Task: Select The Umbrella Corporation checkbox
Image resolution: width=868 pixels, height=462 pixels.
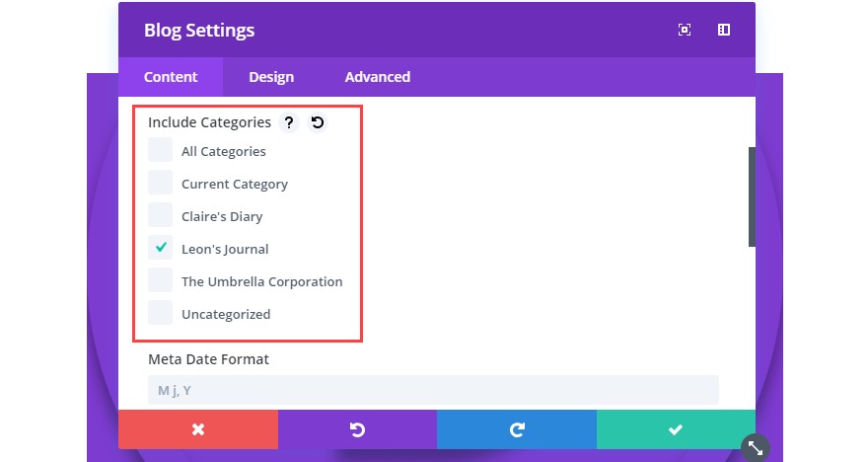Action: tap(161, 280)
